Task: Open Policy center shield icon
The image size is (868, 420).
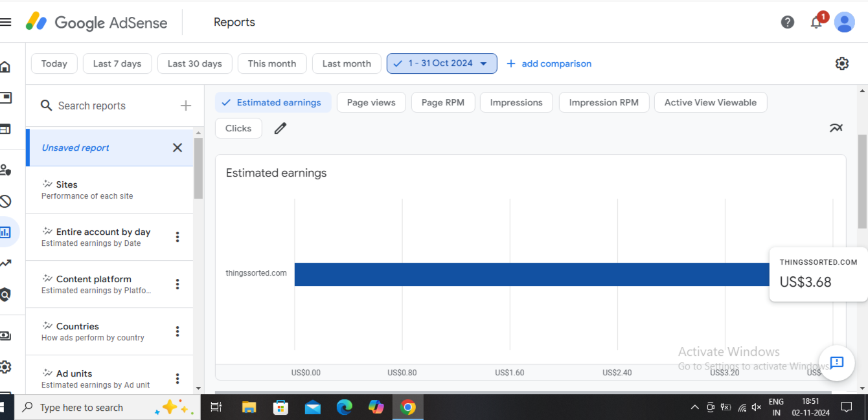Action: click(5, 294)
